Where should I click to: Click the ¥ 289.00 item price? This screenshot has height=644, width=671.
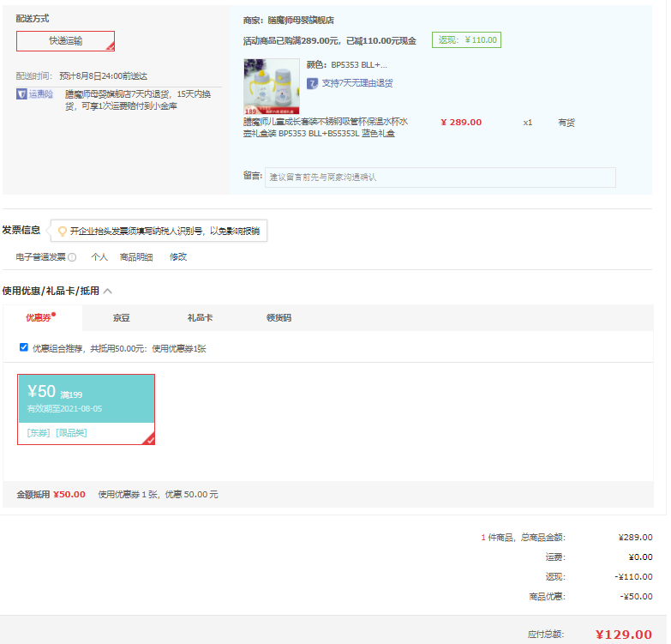coord(461,123)
